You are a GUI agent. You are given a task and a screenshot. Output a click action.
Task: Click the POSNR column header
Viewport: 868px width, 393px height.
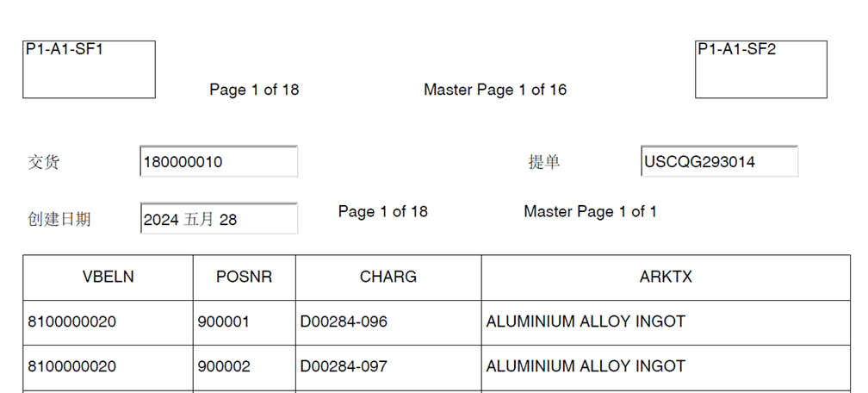point(245,277)
